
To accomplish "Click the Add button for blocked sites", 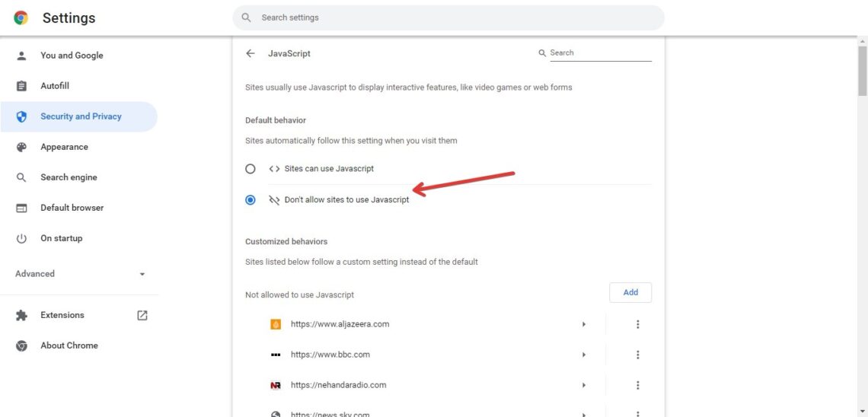I will pos(630,292).
